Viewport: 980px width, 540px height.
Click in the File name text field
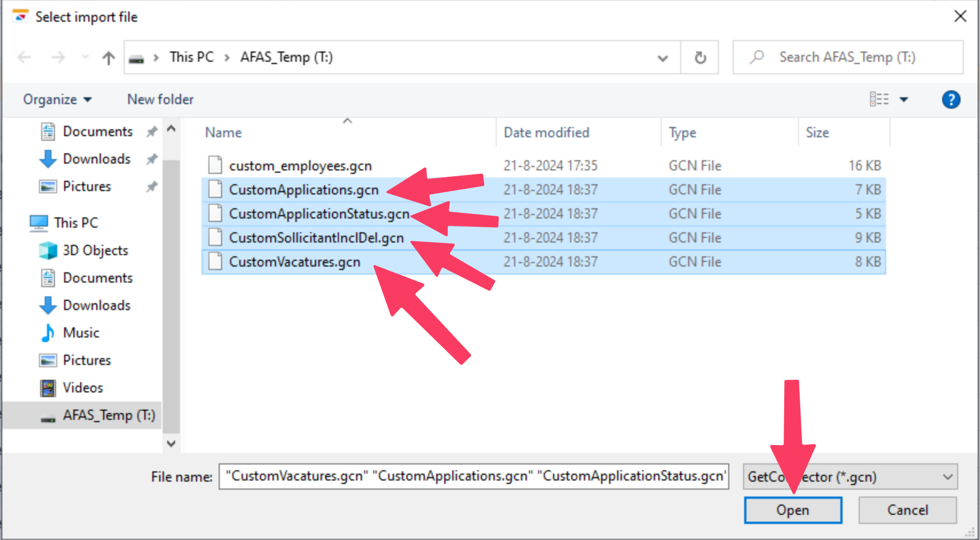473,477
